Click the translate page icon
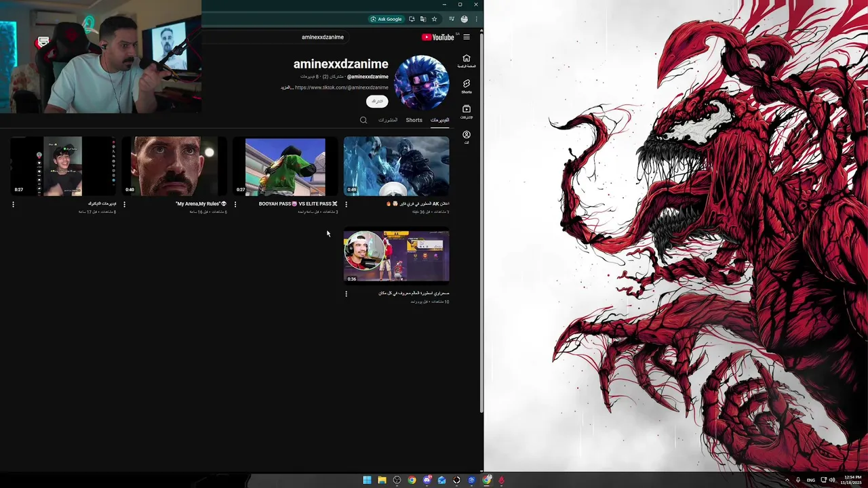The width and height of the screenshot is (868, 488). click(x=423, y=19)
